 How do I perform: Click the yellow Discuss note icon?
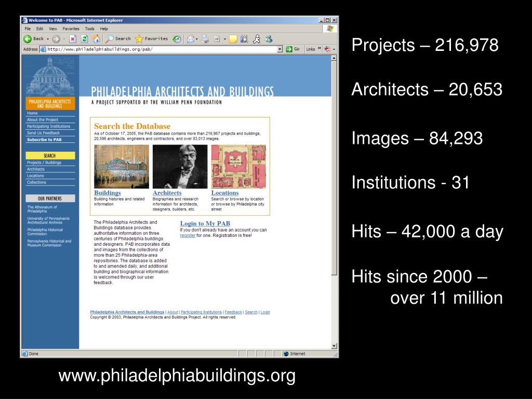point(233,39)
